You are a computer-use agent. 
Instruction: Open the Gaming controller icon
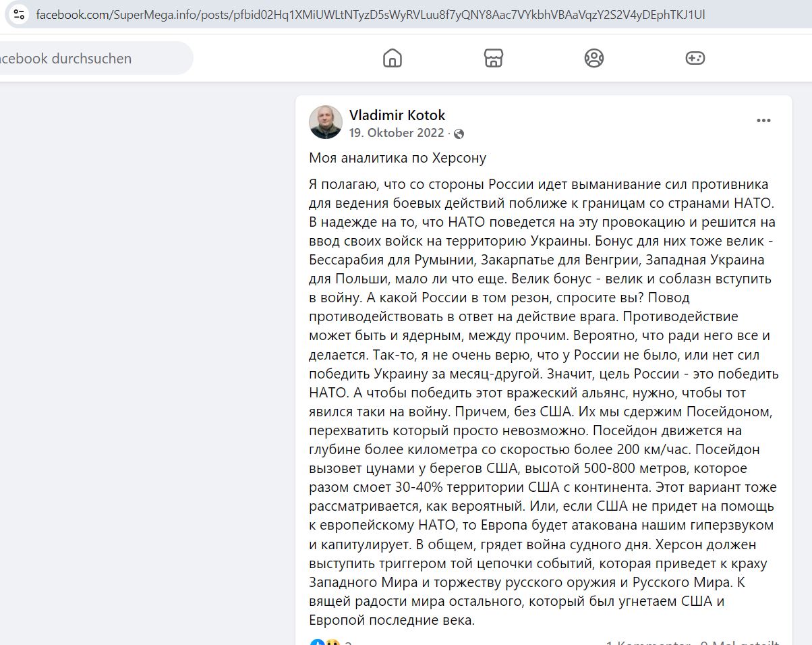pos(695,59)
